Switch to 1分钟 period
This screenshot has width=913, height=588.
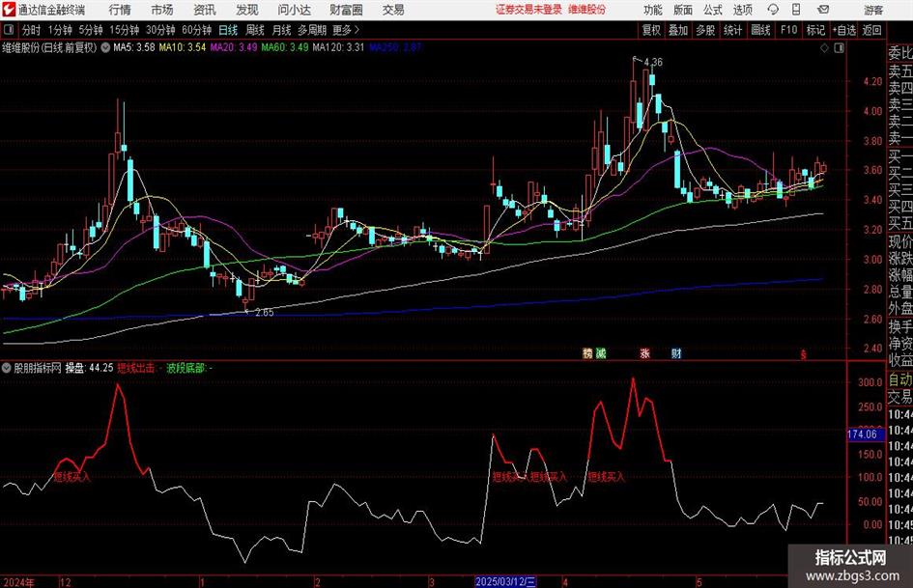coord(59,30)
